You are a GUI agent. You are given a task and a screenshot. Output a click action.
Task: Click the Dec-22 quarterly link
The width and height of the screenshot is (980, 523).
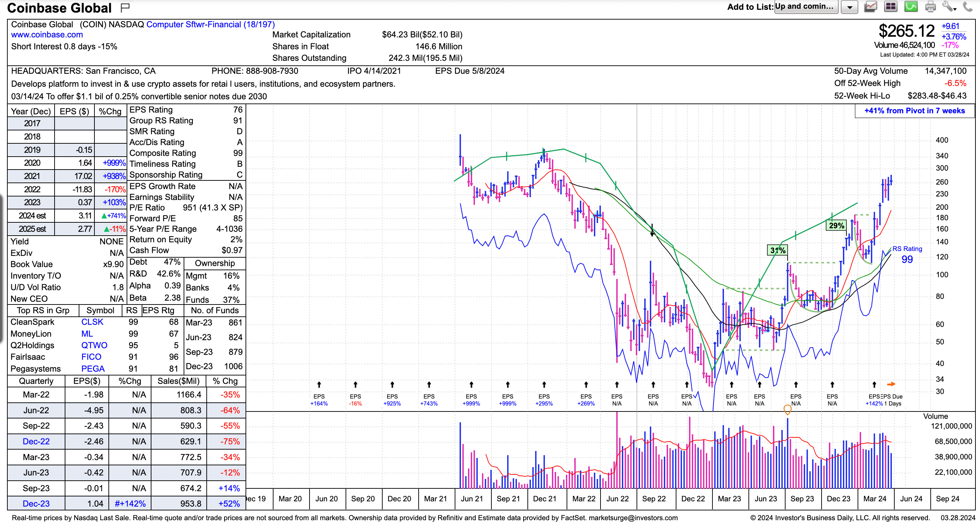[36, 441]
